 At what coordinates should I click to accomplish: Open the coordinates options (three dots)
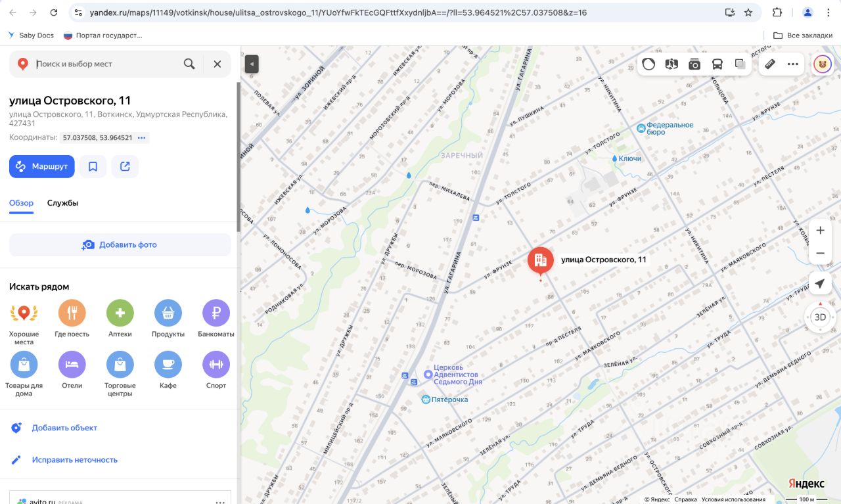141,138
